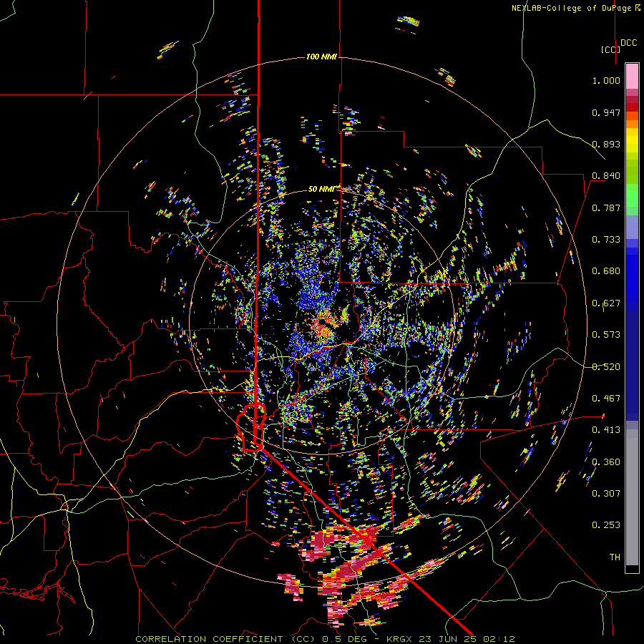Click the 50 NMI range ring label
Screen dimensions: 644x644
pos(321,189)
